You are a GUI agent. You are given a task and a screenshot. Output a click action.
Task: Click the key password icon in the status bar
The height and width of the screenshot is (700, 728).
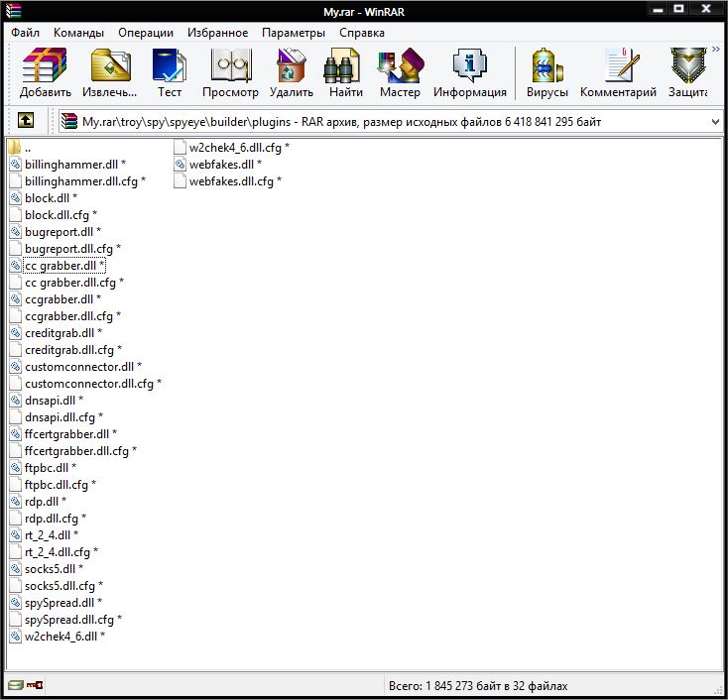pos(35,685)
